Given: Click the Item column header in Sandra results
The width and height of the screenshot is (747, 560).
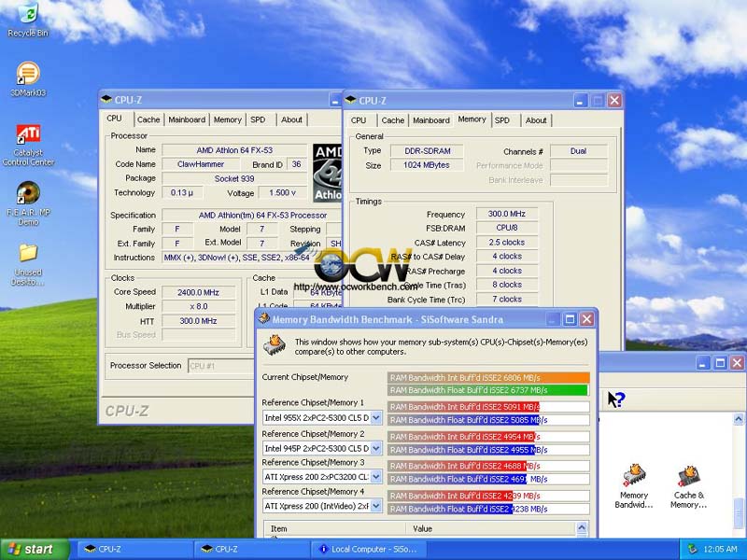Looking at the screenshot, I should click(335, 528).
